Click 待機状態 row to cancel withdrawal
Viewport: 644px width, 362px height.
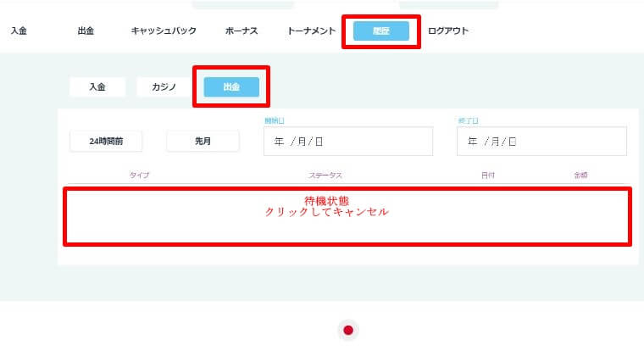(x=347, y=207)
